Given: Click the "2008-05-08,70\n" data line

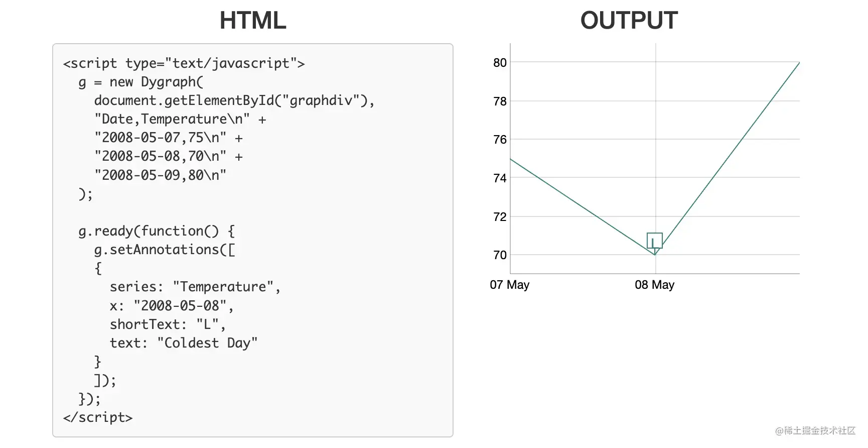Looking at the screenshot, I should [x=168, y=156].
